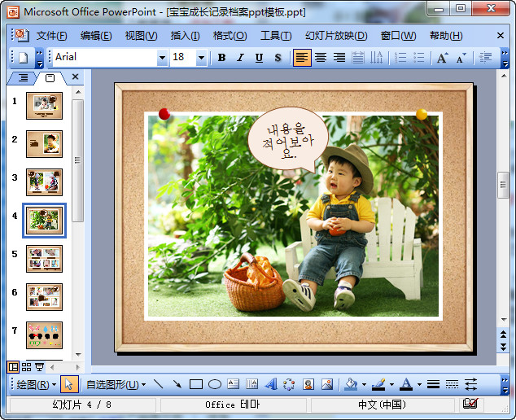Click the change text direction icon
Image resolution: width=516 pixels, height=420 pixels.
[x=377, y=58]
